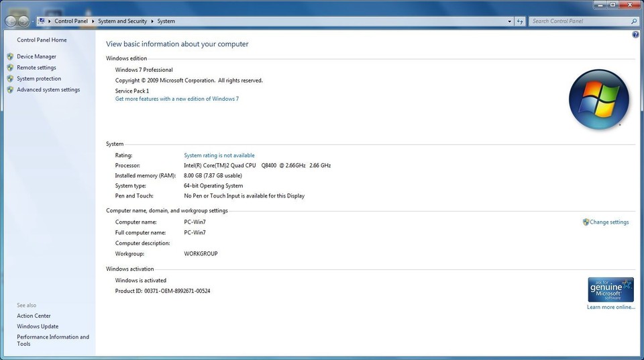The height and width of the screenshot is (360, 644).
Task: Open Action Center under See also
Action: (x=34, y=316)
